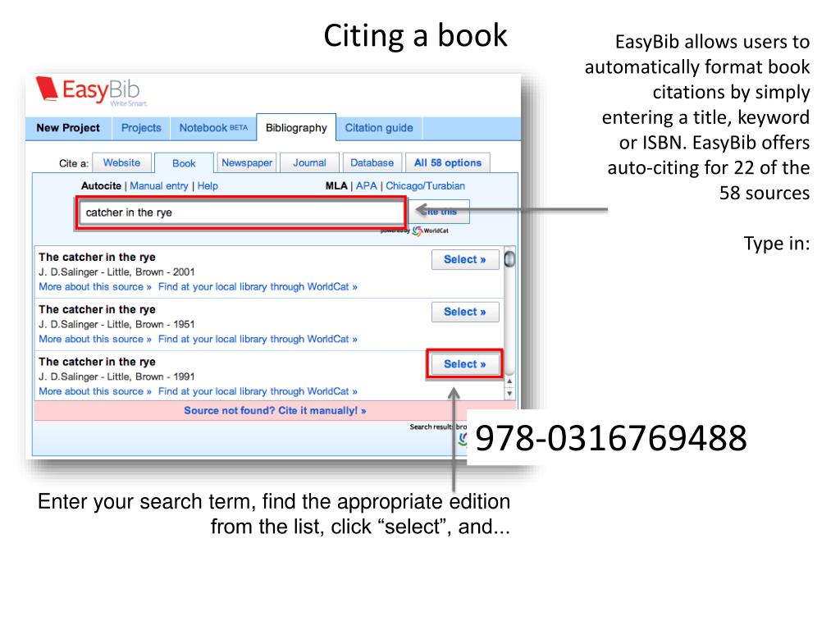The height and width of the screenshot is (630, 840).
Task: Click Source not found? Cite it manually
Action: [275, 411]
